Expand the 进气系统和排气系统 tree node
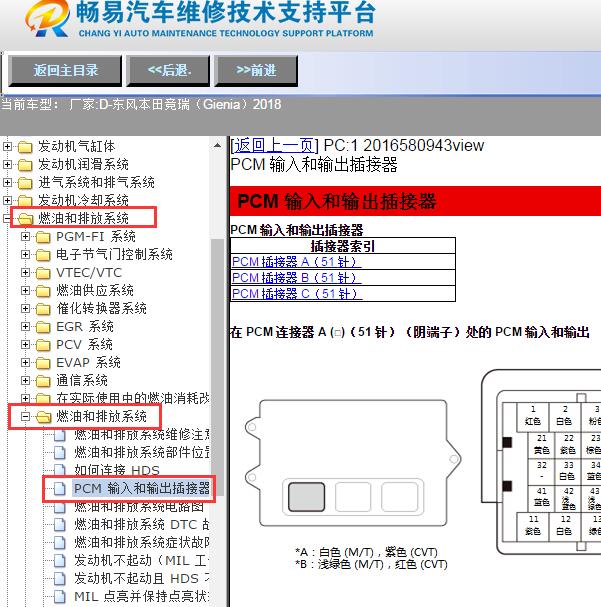Screen dimensions: 601x607 [7, 182]
